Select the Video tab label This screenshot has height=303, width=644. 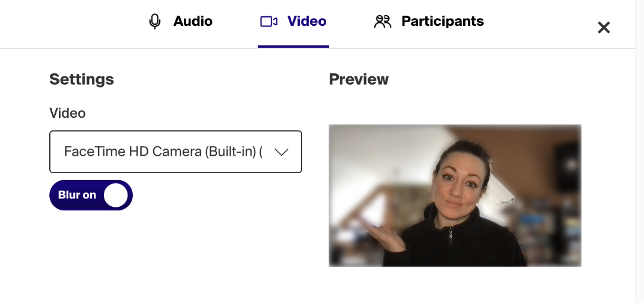tap(307, 22)
